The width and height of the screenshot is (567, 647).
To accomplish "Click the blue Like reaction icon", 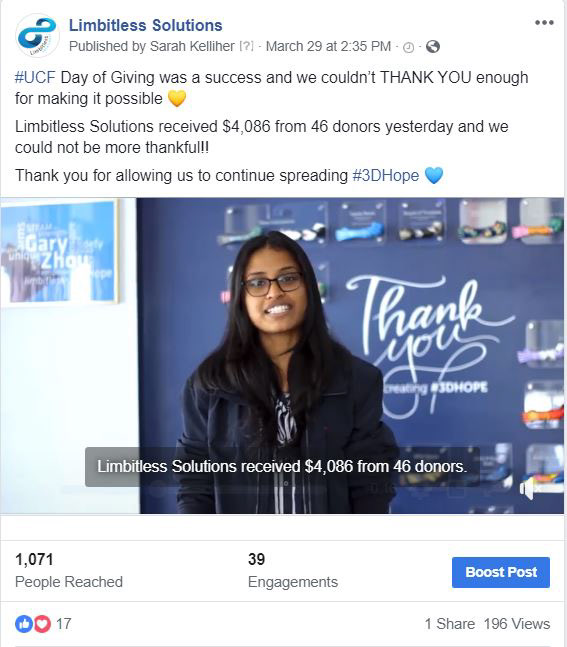I will pos(24,623).
